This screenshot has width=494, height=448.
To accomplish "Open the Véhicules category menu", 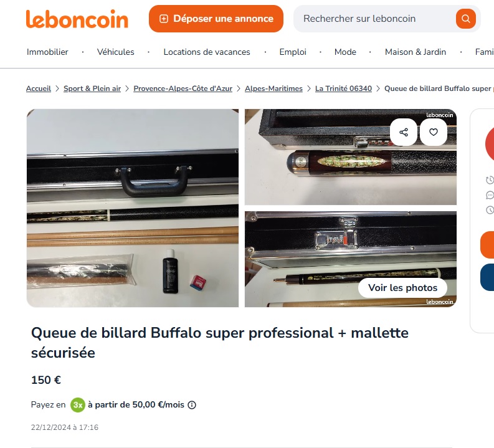I will [x=116, y=52].
